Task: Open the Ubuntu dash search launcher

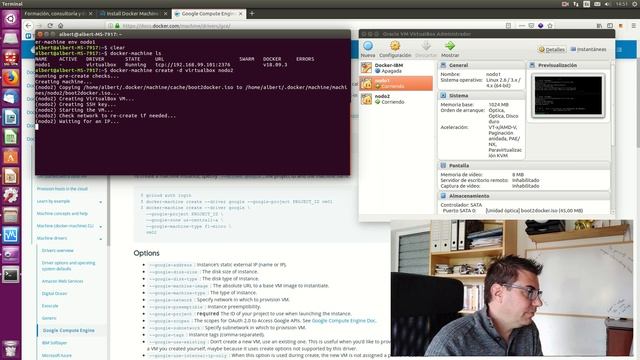Action: (11, 18)
